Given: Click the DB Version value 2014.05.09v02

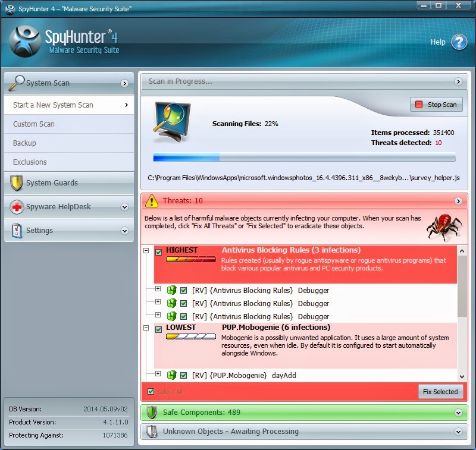Looking at the screenshot, I should click(x=106, y=409).
